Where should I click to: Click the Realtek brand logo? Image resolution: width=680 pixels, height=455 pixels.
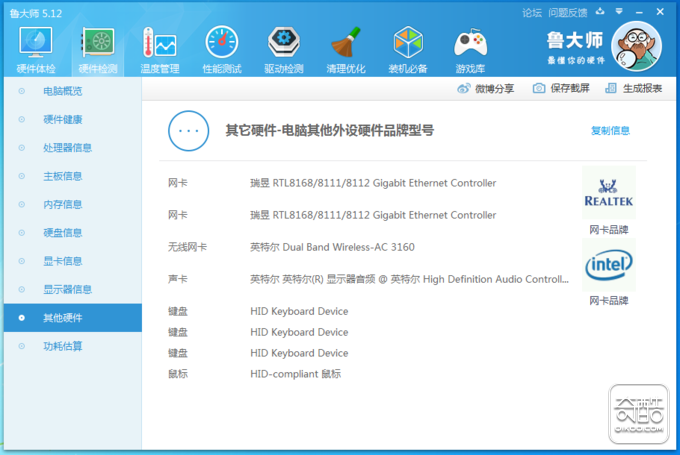point(609,193)
